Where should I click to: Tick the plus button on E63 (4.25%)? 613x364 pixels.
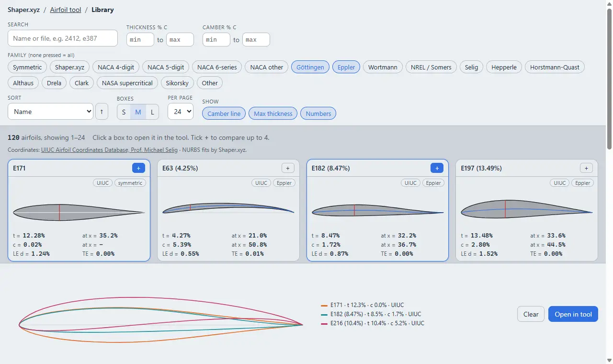[x=288, y=168]
